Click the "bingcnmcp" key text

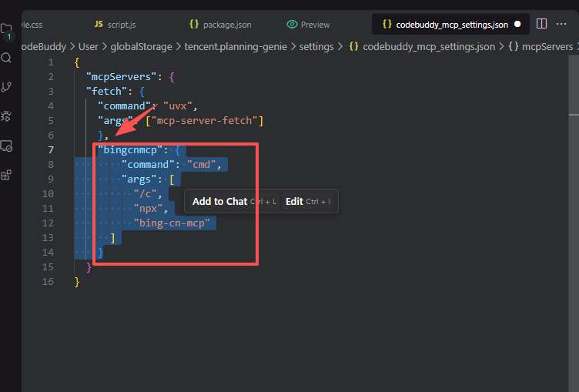(x=130, y=150)
